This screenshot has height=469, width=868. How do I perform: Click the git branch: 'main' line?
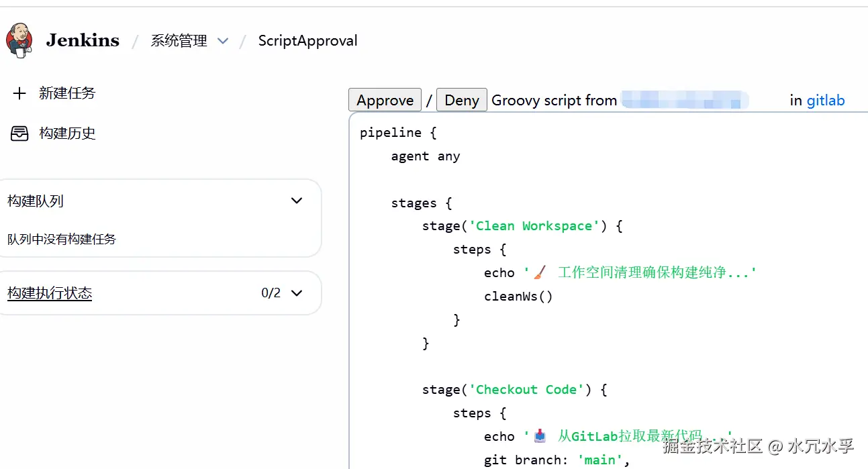coord(557,460)
